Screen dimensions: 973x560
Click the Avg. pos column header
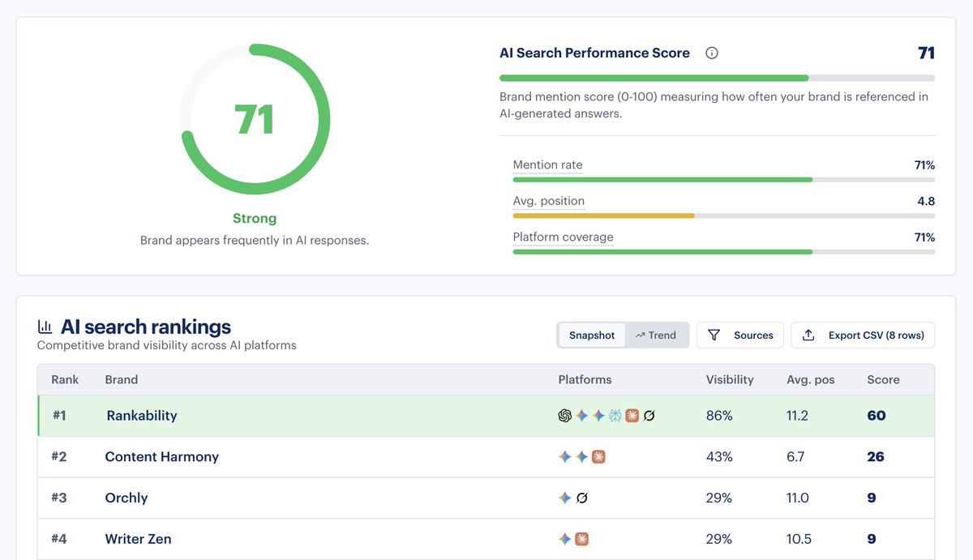coord(810,379)
